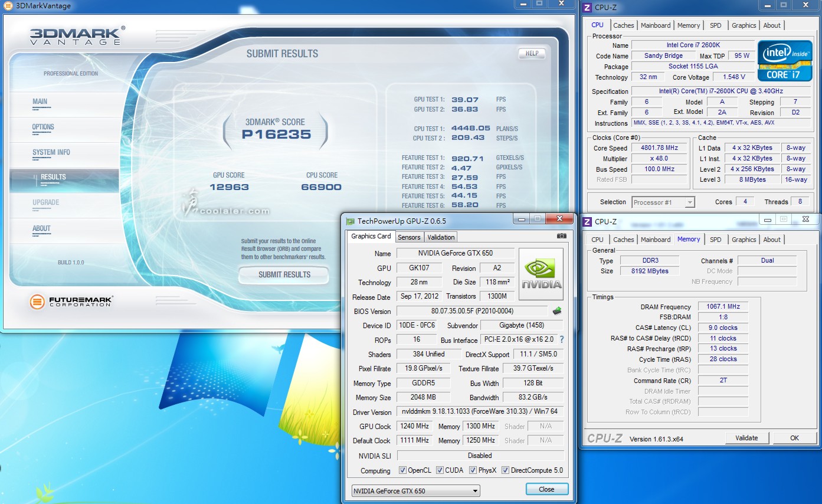Open Caches tab in lower CPU-Z window
822x504 pixels.
coord(623,240)
